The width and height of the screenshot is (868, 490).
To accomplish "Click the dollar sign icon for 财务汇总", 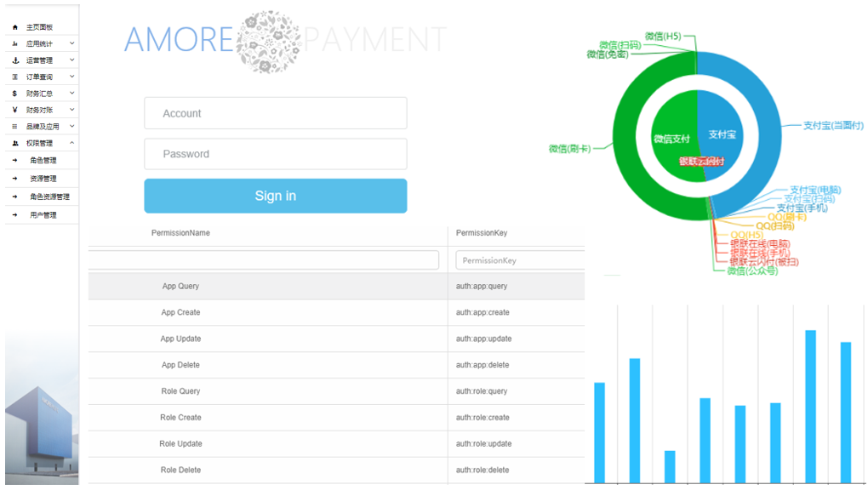I will 15,94.
